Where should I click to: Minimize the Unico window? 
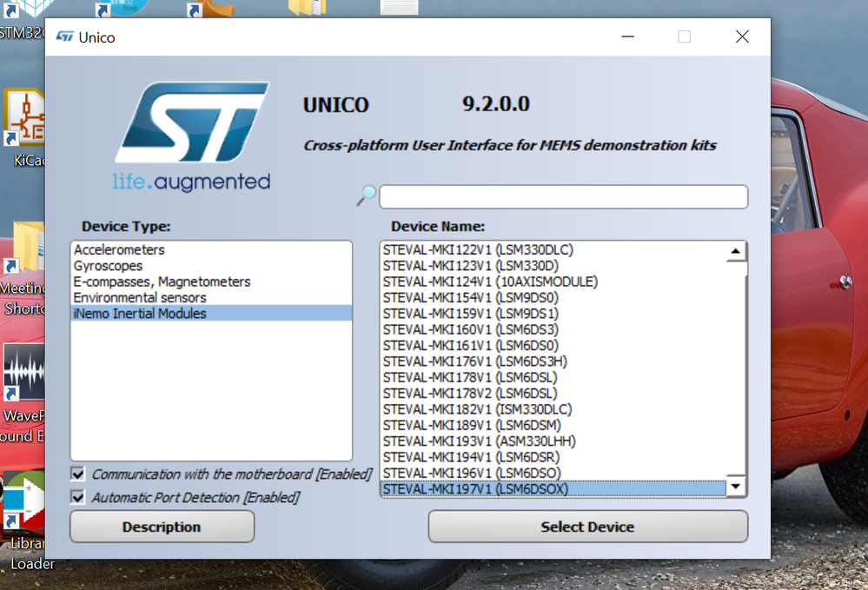tap(627, 36)
